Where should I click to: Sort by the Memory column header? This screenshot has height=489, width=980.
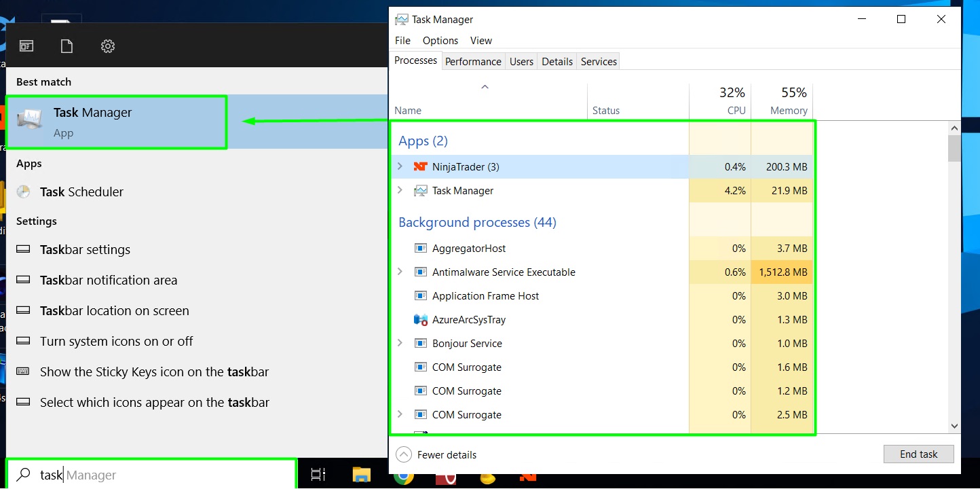click(782, 101)
